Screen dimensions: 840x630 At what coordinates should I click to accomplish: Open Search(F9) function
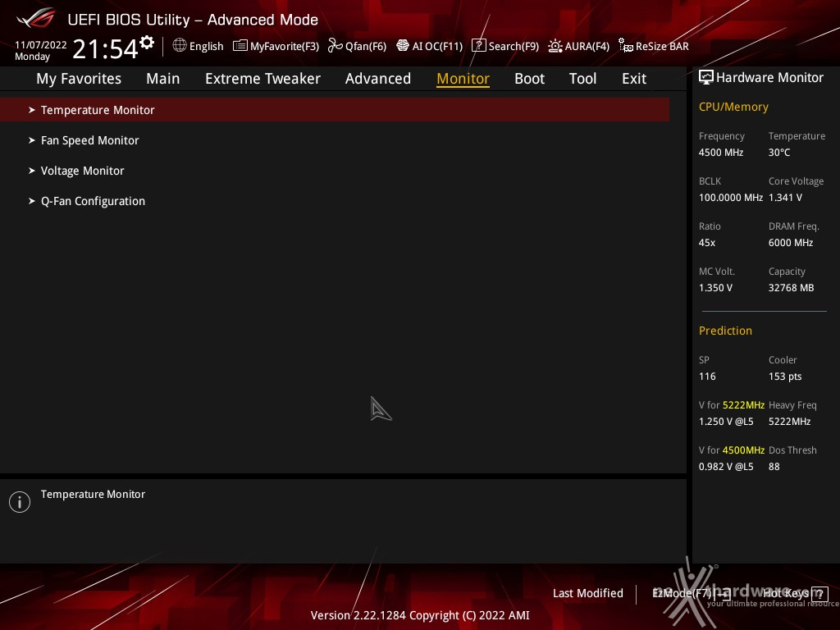[505, 46]
